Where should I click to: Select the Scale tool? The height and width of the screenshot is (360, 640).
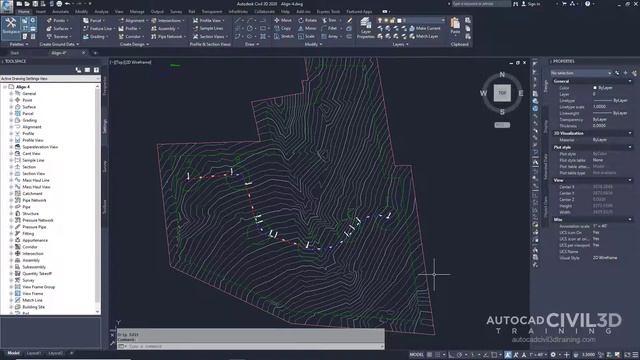[x=307, y=36]
